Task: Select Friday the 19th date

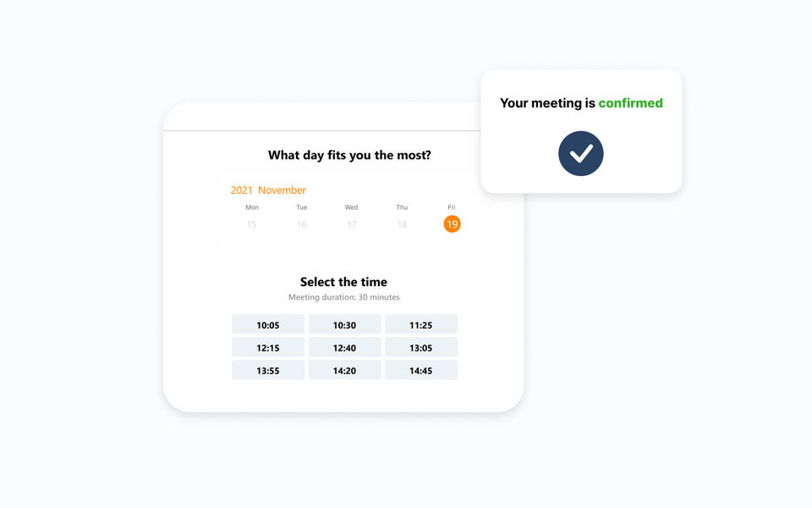Action: pos(453,224)
